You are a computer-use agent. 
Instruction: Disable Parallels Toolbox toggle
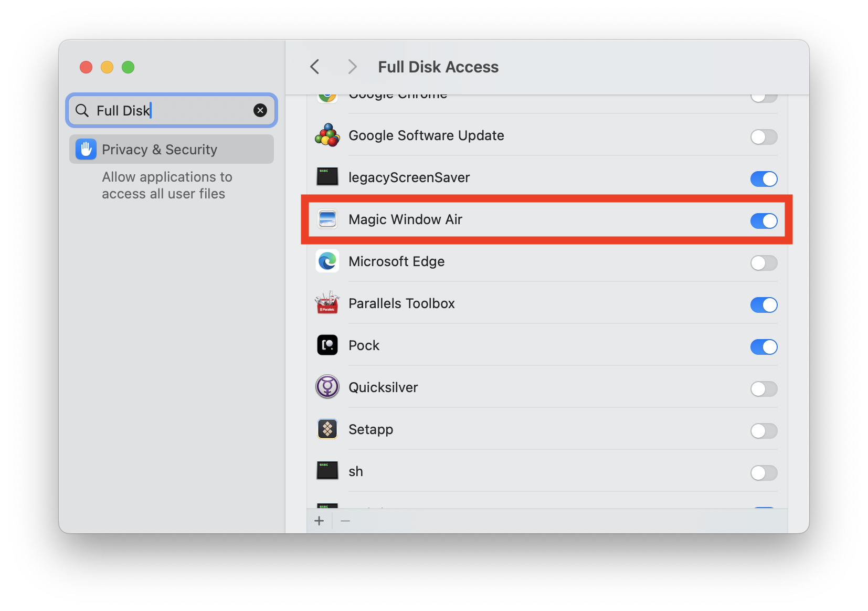coord(764,305)
